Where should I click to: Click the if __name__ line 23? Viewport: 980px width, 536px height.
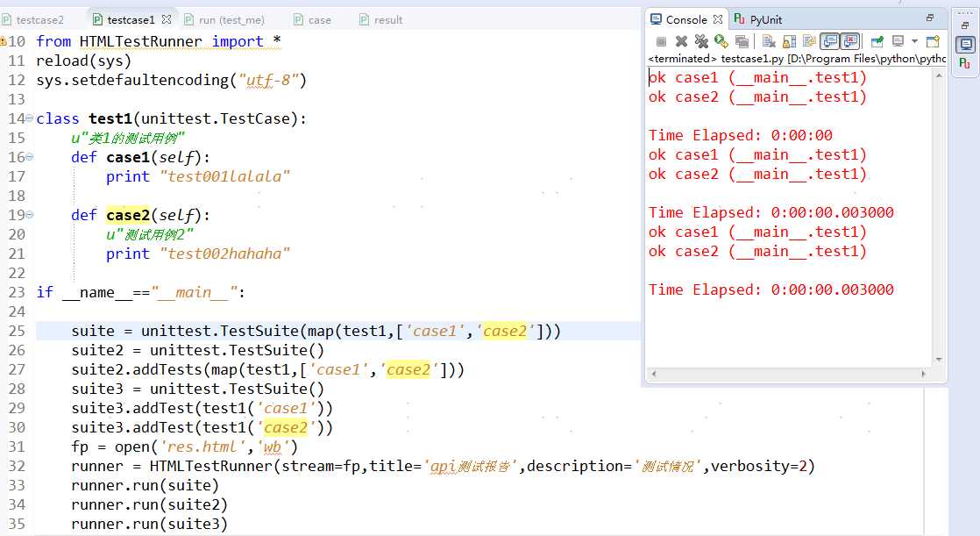140,292
